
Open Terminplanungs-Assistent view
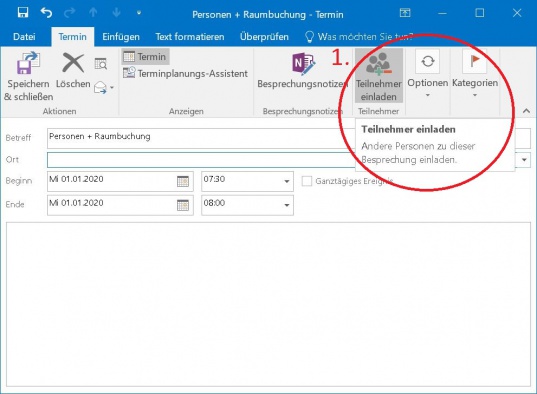[x=185, y=73]
